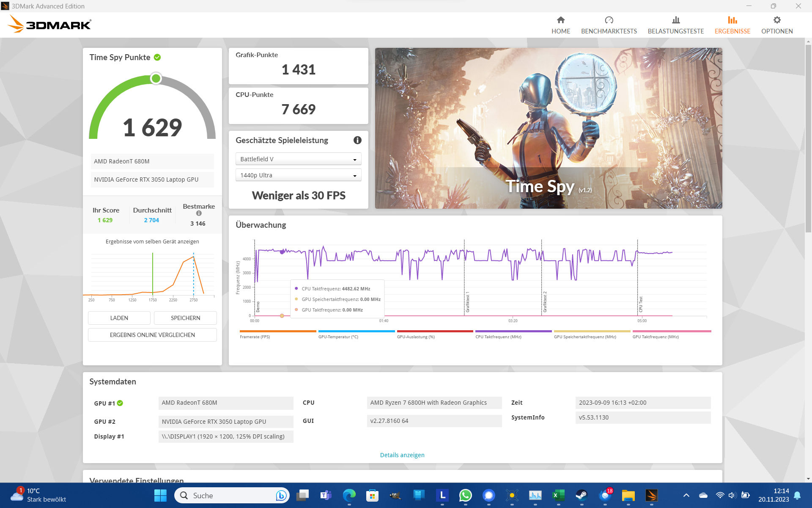Click the Home house icon
812x508 pixels.
pos(561,20)
